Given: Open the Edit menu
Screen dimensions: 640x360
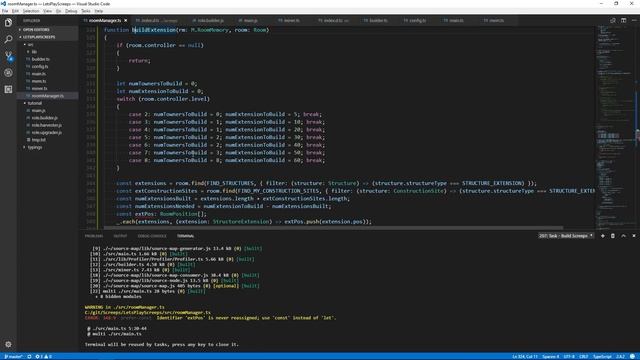Looking at the screenshot, I should click(15, 11).
